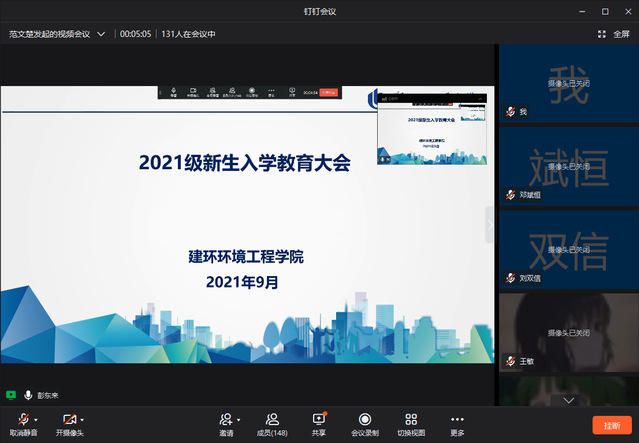Click 王敏's muted microphone icon
639x443 pixels.
click(510, 360)
